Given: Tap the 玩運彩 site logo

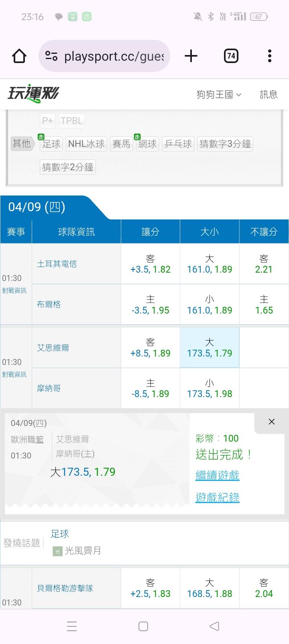Looking at the screenshot, I should 33,94.
